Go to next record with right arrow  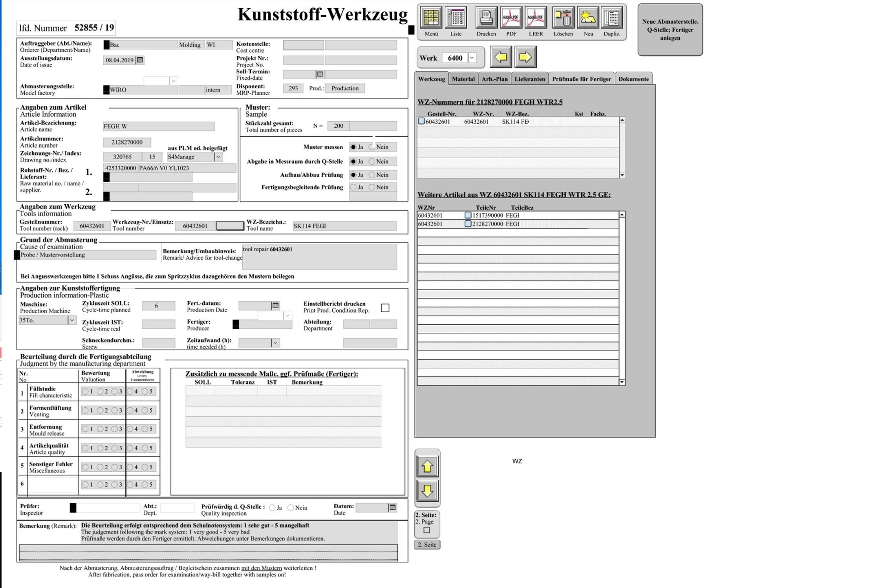[x=525, y=57]
